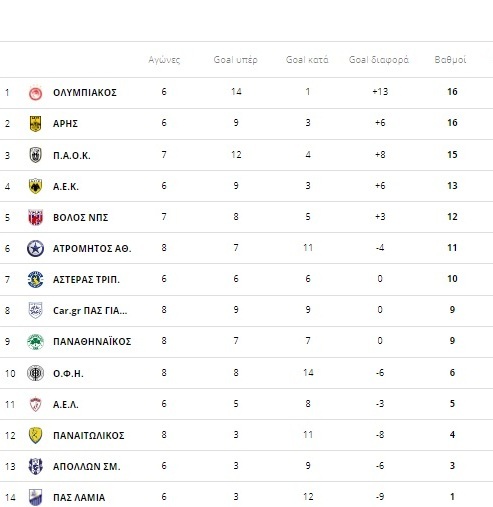Sort by the Goal διαφορά column header
The image size is (493, 507).
(379, 60)
